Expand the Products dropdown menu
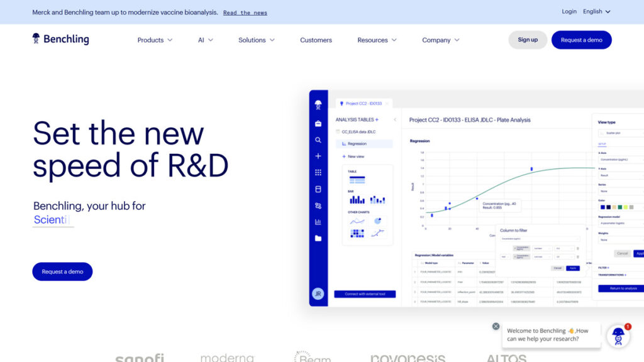The width and height of the screenshot is (644, 362). 155,40
